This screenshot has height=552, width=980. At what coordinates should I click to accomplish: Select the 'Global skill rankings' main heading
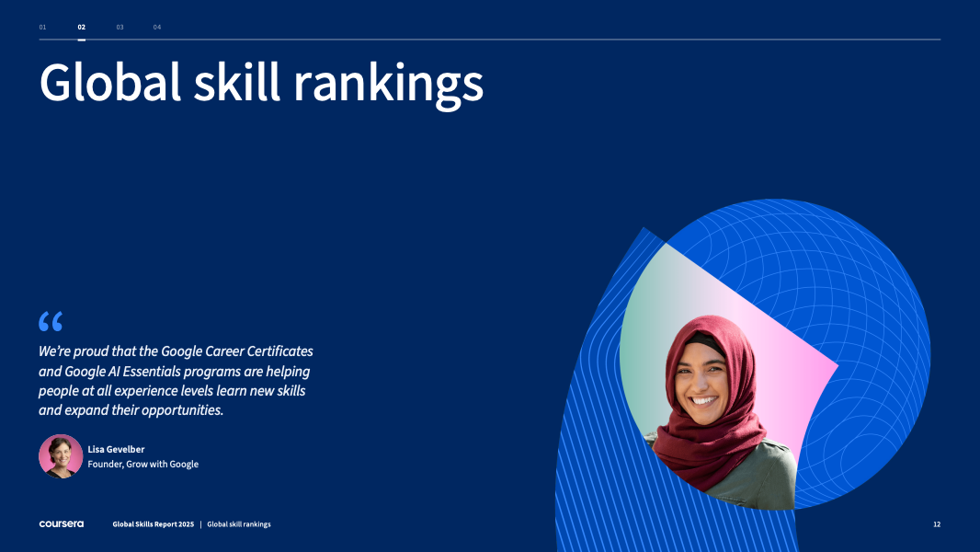261,83
